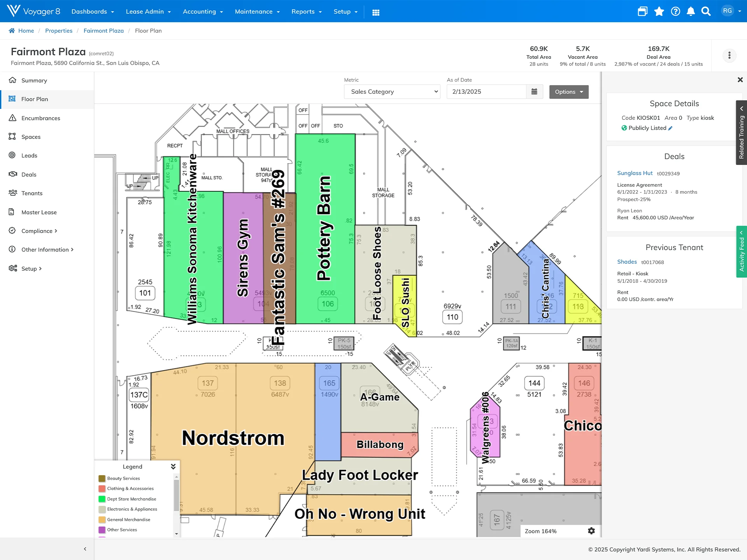Open the property actions kebab menu

(729, 55)
